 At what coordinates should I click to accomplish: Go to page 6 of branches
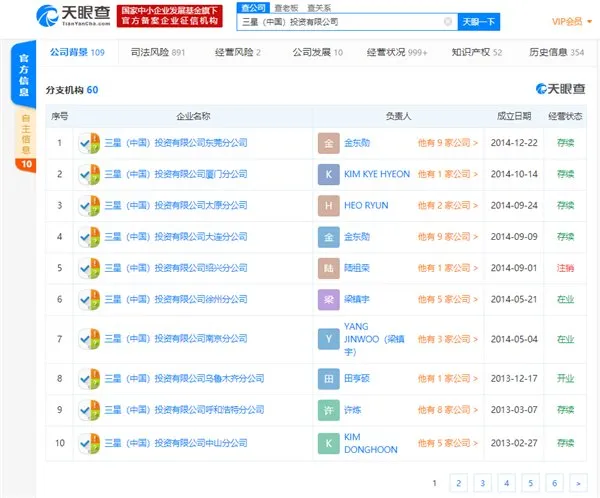554,483
